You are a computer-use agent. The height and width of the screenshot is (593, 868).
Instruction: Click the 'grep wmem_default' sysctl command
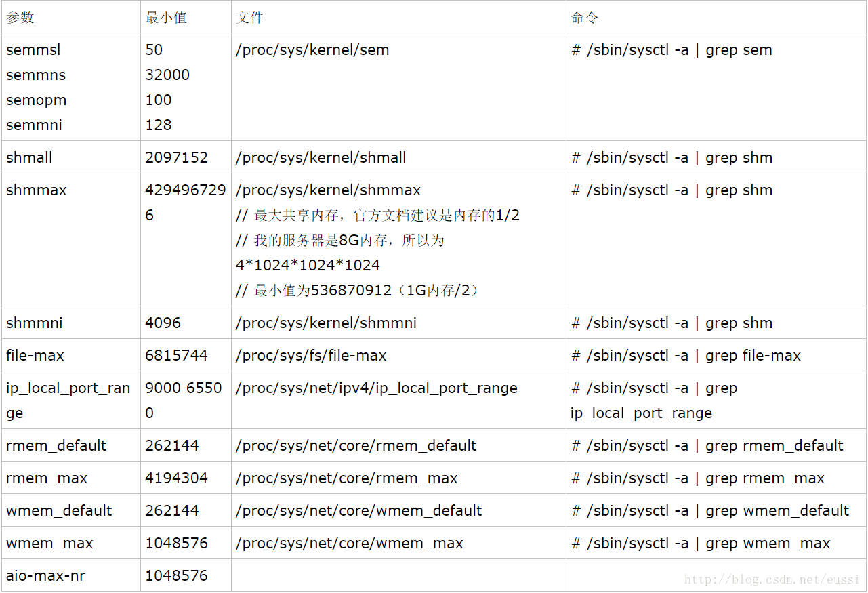pyautogui.click(x=710, y=510)
